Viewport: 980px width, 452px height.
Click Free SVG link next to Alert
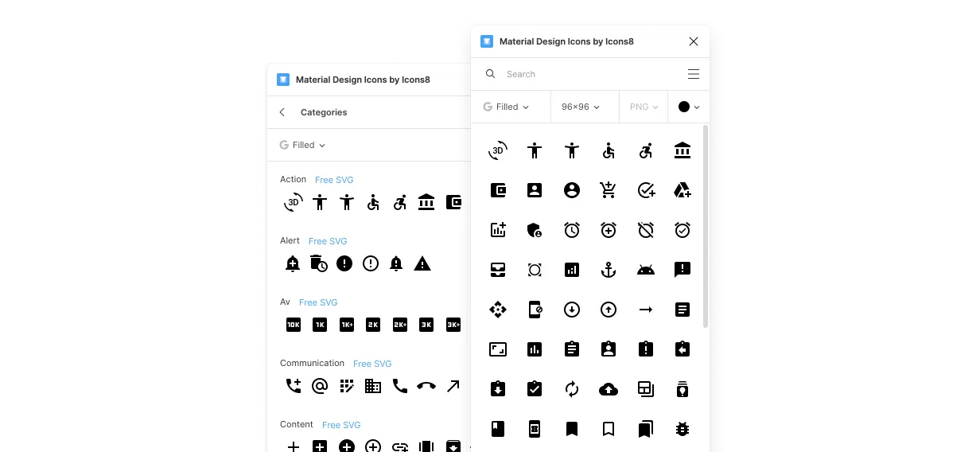328,241
